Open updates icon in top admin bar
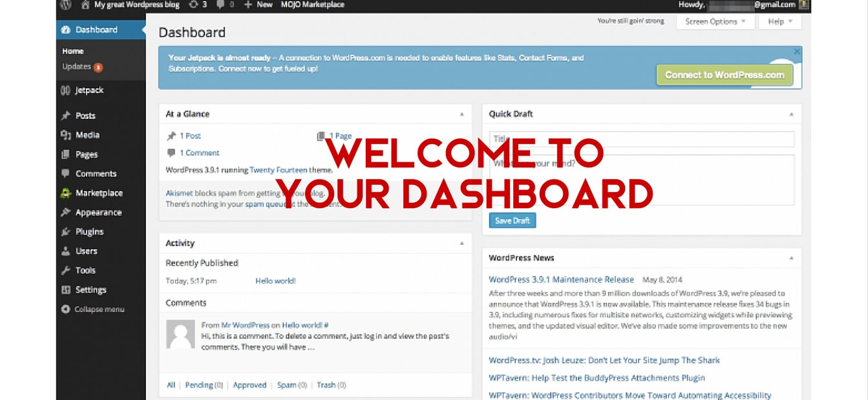Screen dimensions: 868x400 pos(193,5)
